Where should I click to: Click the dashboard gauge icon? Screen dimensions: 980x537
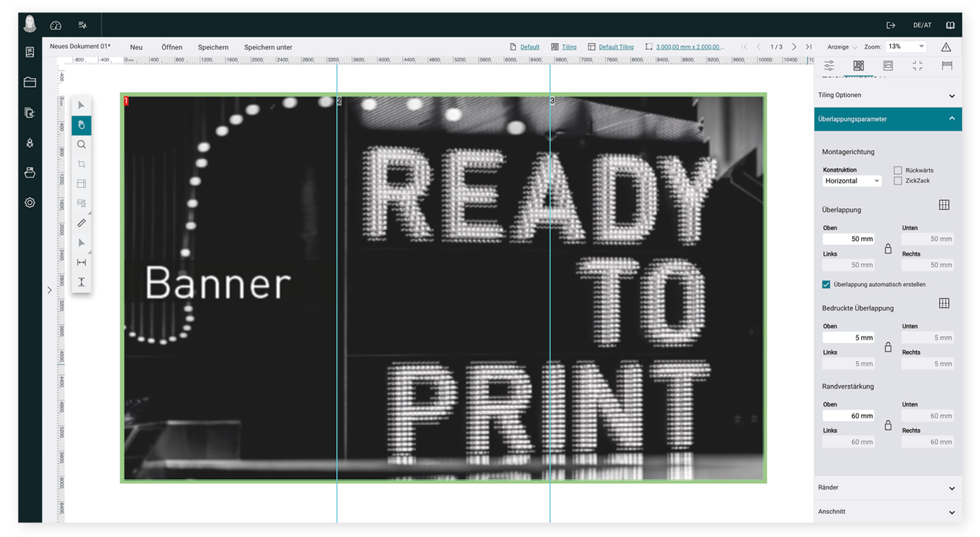point(56,25)
